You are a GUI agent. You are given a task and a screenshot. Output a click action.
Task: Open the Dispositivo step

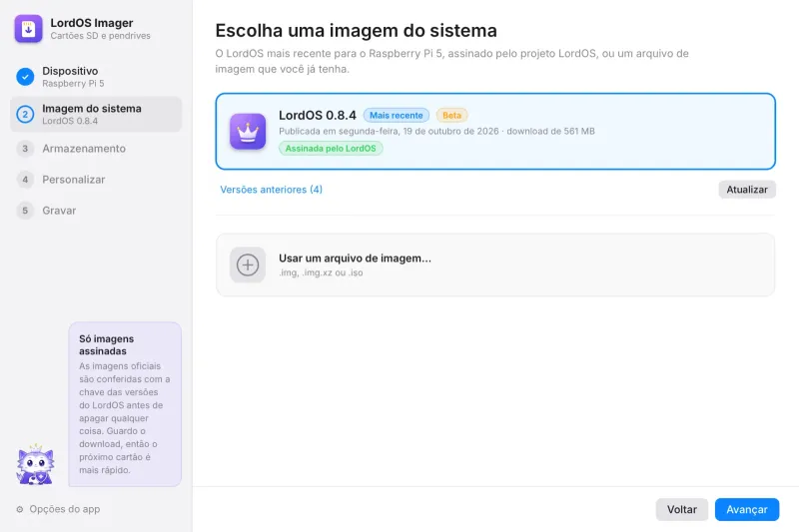pos(96,77)
